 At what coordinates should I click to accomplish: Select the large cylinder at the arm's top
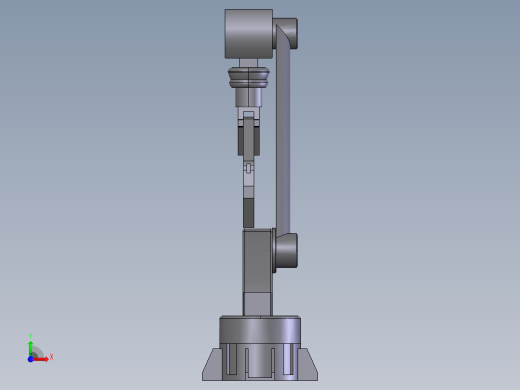click(x=249, y=34)
